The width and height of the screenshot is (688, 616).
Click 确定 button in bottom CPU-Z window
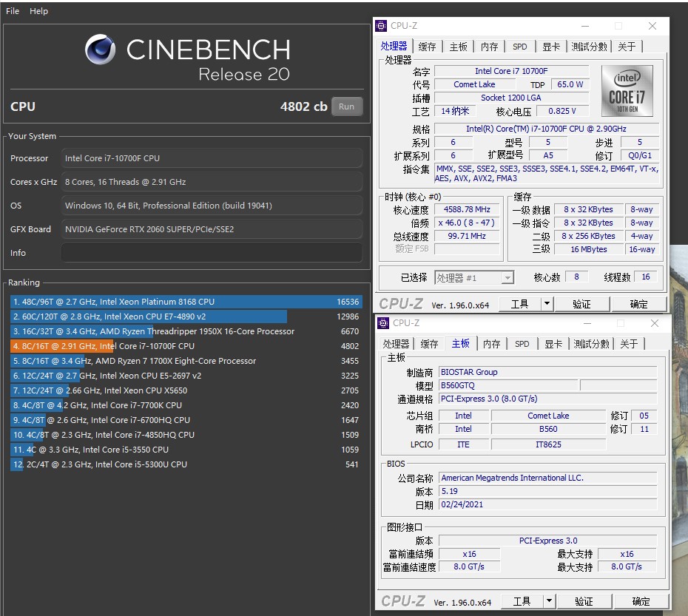pyautogui.click(x=641, y=601)
